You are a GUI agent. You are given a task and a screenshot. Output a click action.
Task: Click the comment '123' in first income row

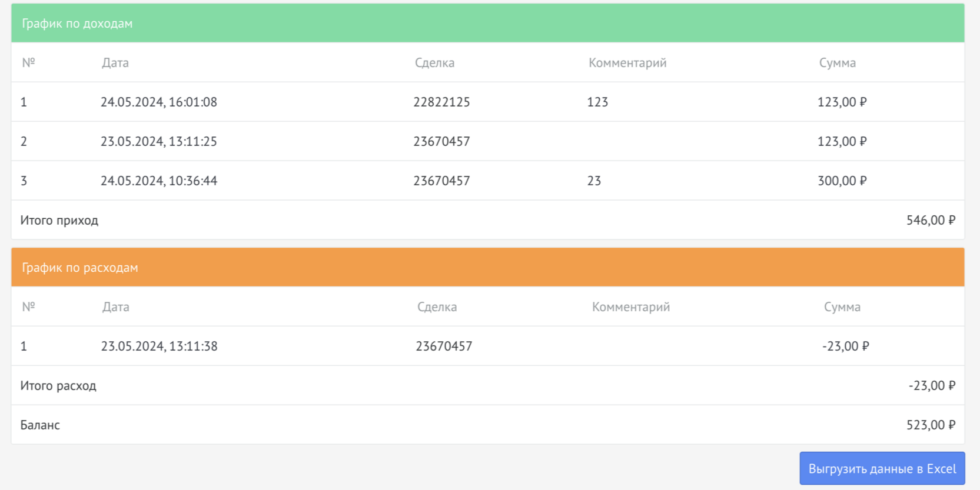[x=597, y=102]
